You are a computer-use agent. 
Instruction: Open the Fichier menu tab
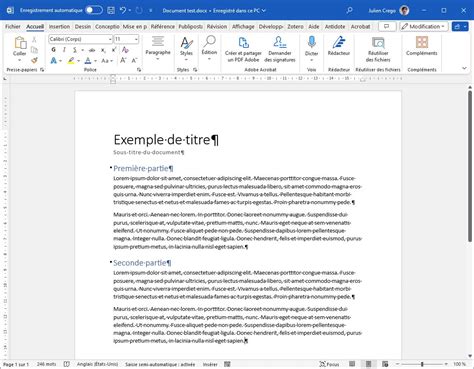click(x=13, y=26)
